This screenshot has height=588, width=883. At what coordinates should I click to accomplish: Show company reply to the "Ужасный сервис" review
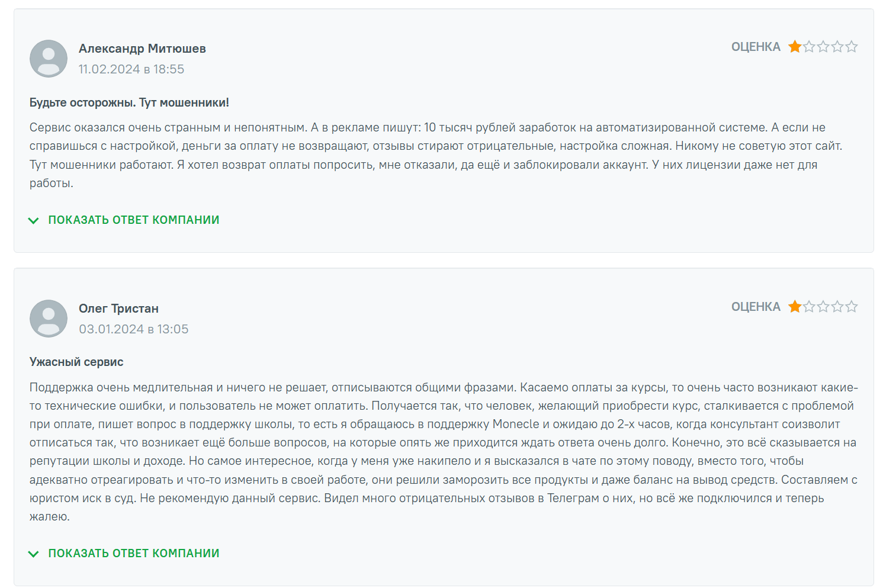[x=134, y=553]
